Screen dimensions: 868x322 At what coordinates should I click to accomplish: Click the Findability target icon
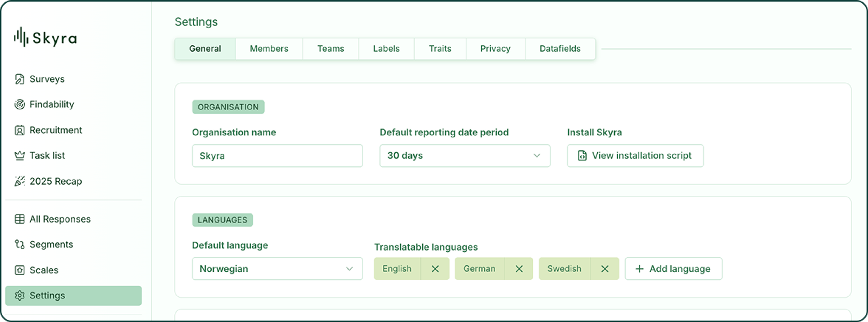point(19,104)
